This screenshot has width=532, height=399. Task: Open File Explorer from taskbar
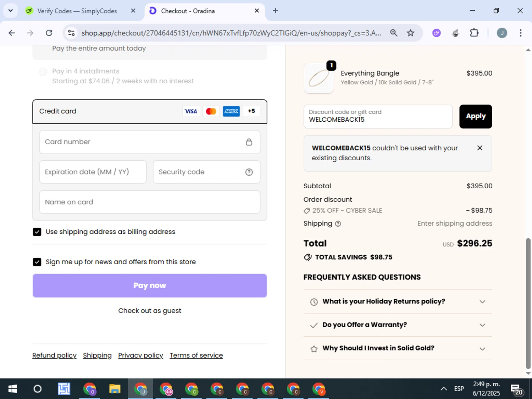(x=115, y=389)
